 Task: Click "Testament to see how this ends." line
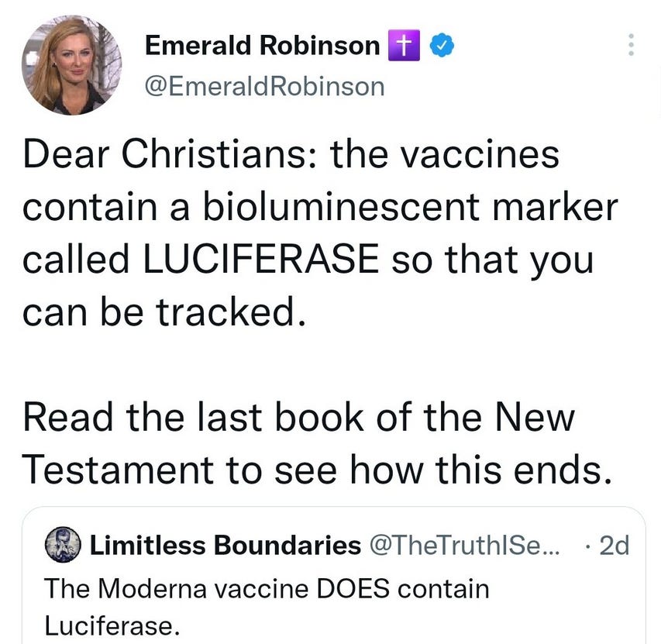point(312,469)
